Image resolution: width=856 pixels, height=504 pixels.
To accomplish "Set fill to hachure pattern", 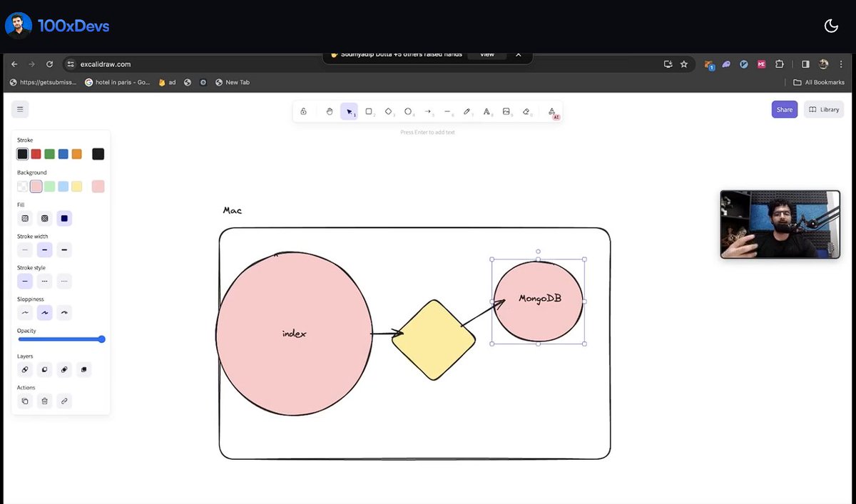I will 25,219.
